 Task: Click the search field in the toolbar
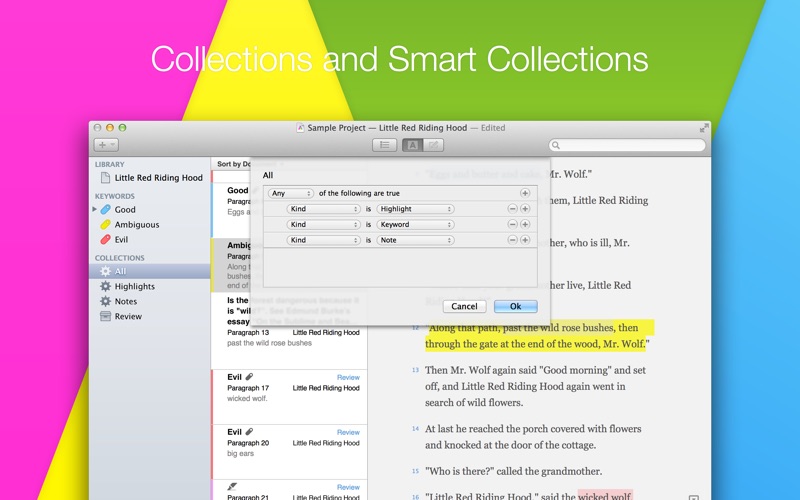tap(628, 145)
